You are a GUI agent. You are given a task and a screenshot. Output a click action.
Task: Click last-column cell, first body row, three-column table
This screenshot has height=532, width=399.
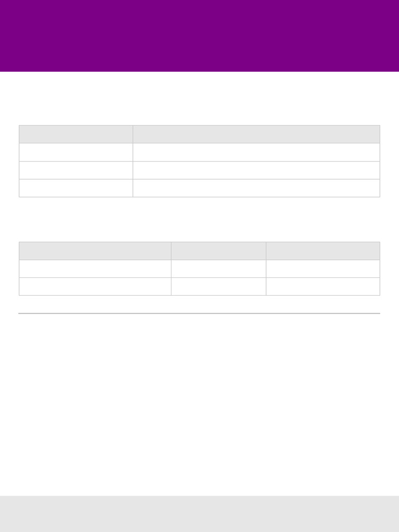click(x=323, y=269)
